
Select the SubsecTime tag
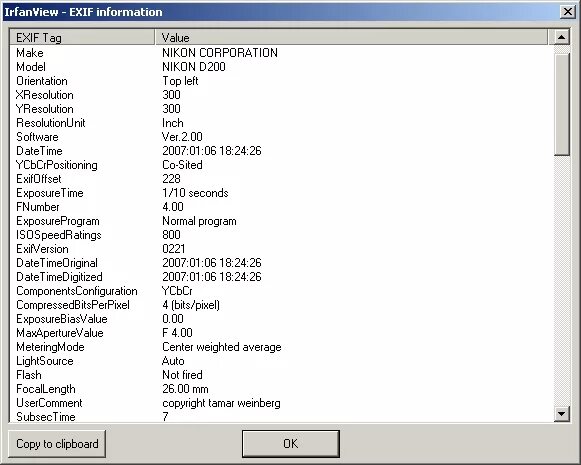(x=46, y=417)
